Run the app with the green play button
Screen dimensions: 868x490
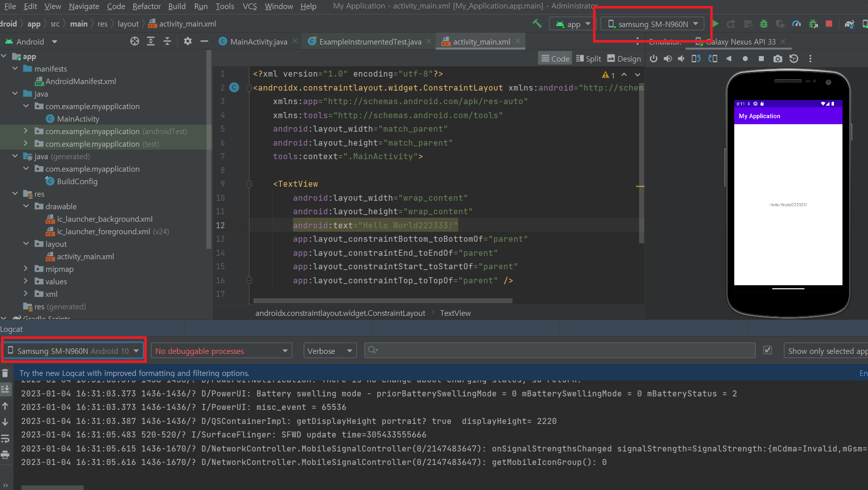pyautogui.click(x=716, y=24)
